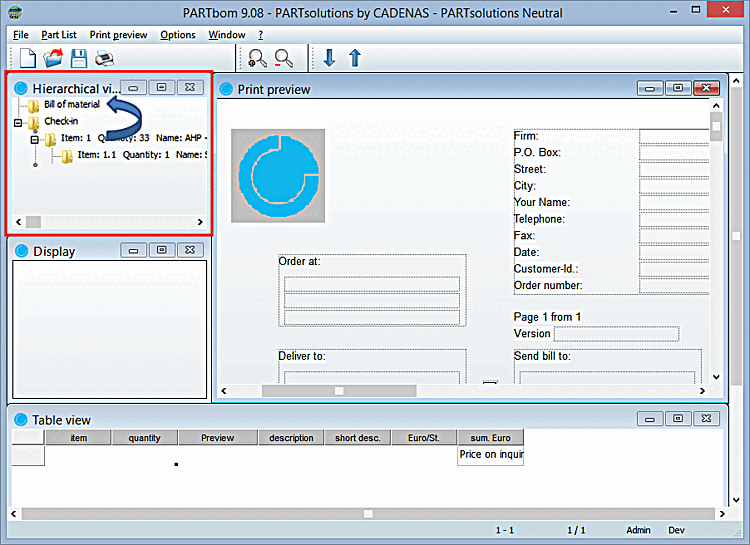This screenshot has height=545, width=750.
Task: Click the Version input field
Action: [617, 334]
